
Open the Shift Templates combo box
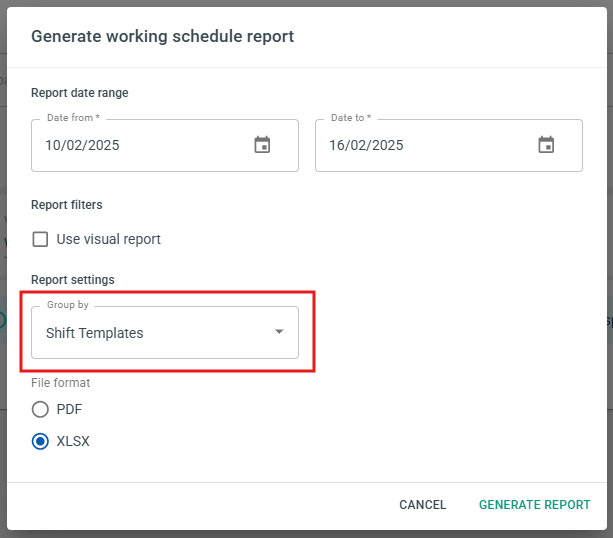pyautogui.click(x=165, y=332)
